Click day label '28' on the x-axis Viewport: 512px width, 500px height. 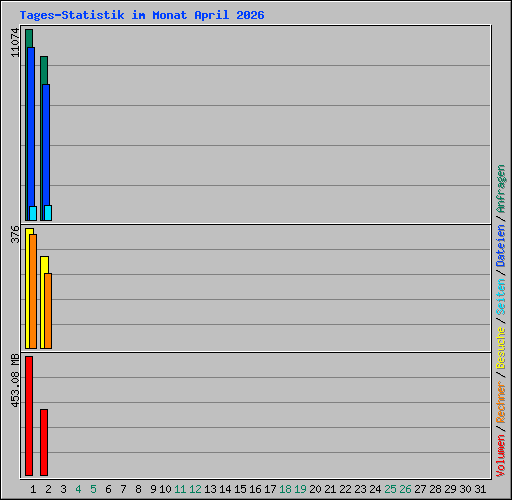(435, 489)
